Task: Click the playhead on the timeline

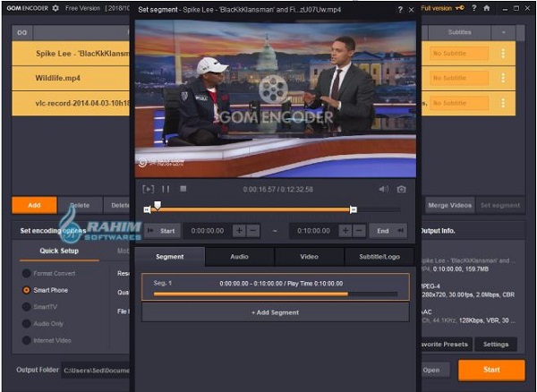Action: tap(158, 205)
